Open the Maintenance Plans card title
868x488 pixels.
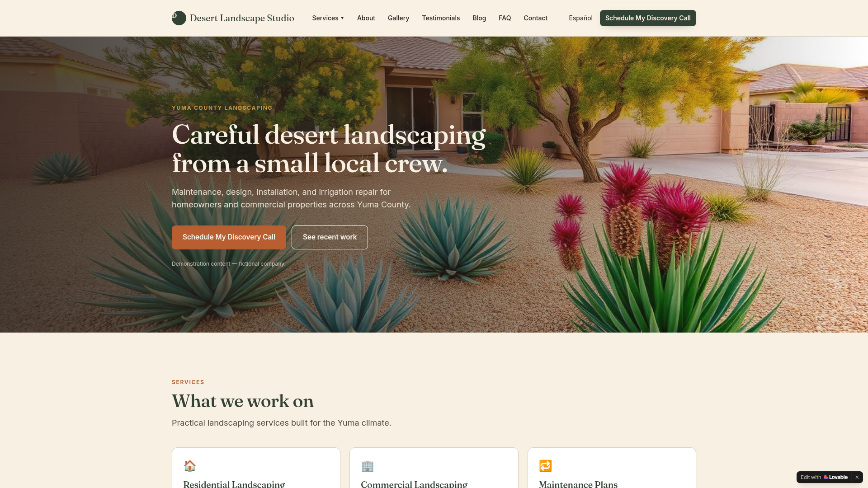click(x=578, y=484)
